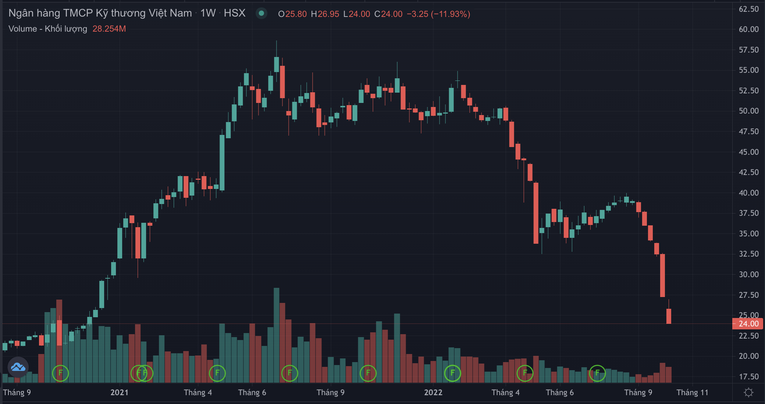Click earnings marker between Tháng 9 2021 and 2022
Screen dimensions: 765x404
pos(367,373)
